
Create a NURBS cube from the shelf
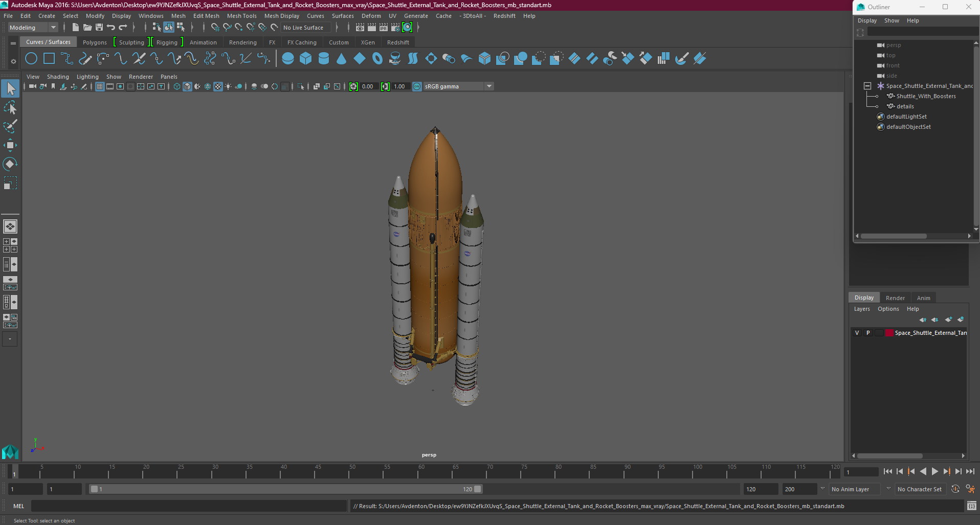[306, 59]
